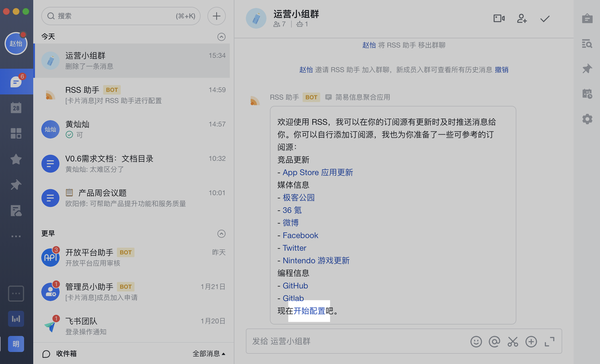Click the 运营小组群 title in chat header
600x364 pixels.
(296, 14)
